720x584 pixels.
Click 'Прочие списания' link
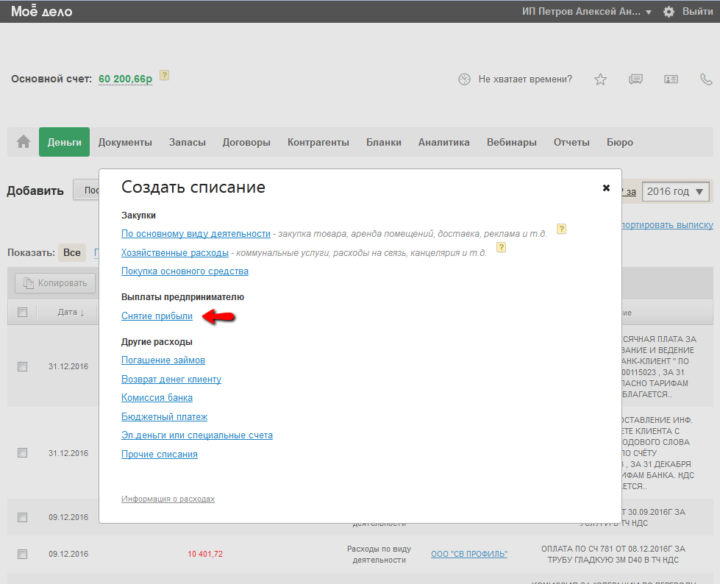159,454
